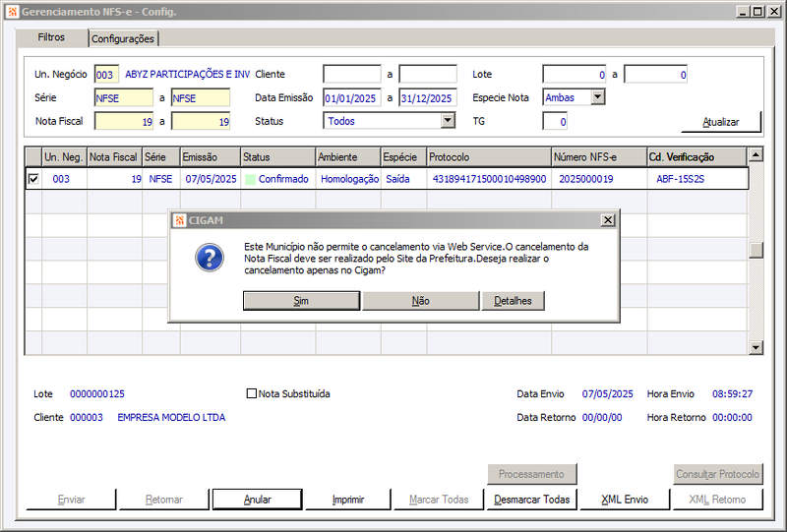Image resolution: width=787 pixels, height=532 pixels.
Task: Open the Especie Nota dropdown
Action: click(598, 97)
